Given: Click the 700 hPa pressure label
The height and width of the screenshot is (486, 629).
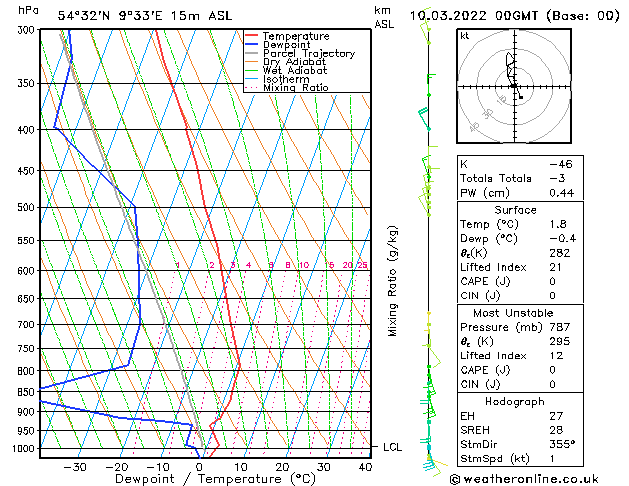Looking at the screenshot, I should coord(28,325).
